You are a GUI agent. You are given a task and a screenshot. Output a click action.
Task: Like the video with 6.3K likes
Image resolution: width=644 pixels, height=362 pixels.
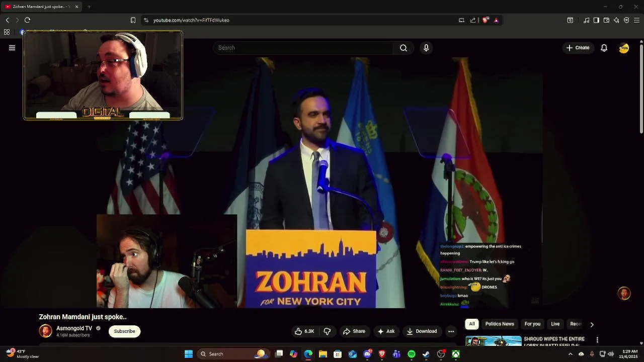click(304, 331)
